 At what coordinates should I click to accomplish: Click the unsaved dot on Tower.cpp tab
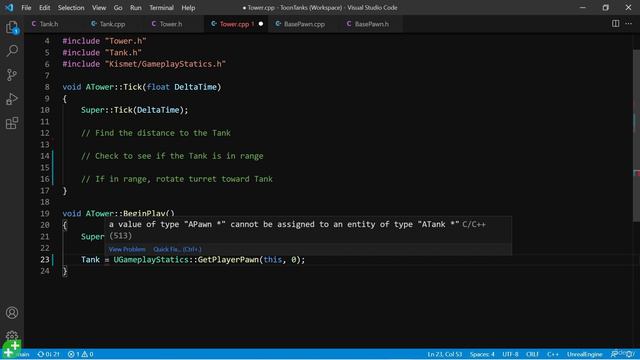point(261,24)
